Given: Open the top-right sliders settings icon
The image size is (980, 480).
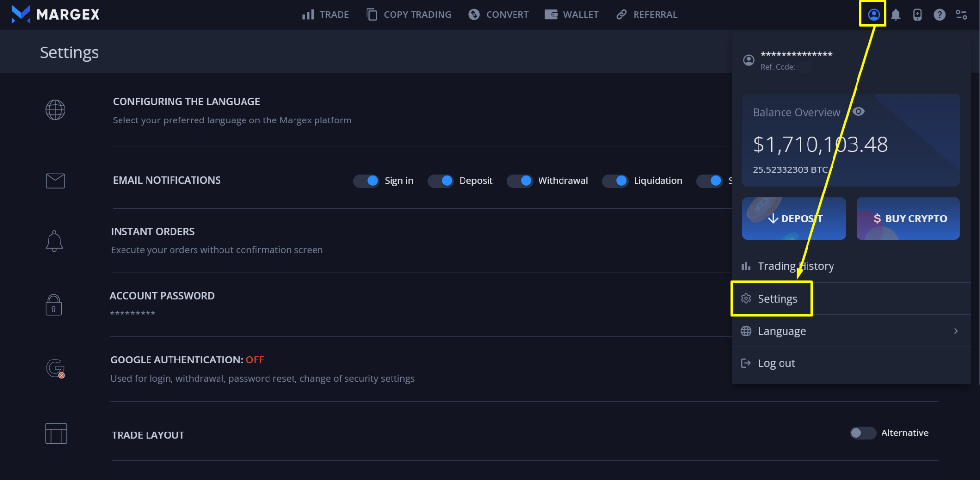Looking at the screenshot, I should pyautogui.click(x=961, y=15).
